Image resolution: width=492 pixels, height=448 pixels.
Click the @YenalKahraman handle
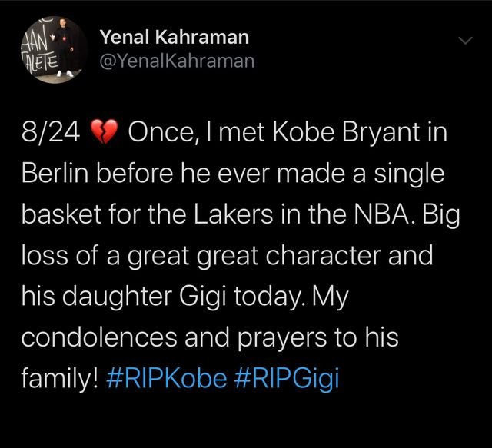pyautogui.click(x=177, y=61)
